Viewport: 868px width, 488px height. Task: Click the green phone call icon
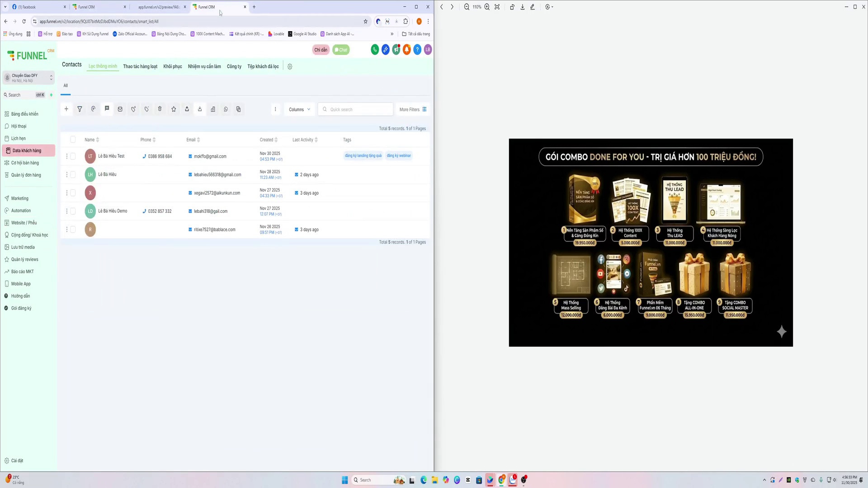pyautogui.click(x=375, y=50)
